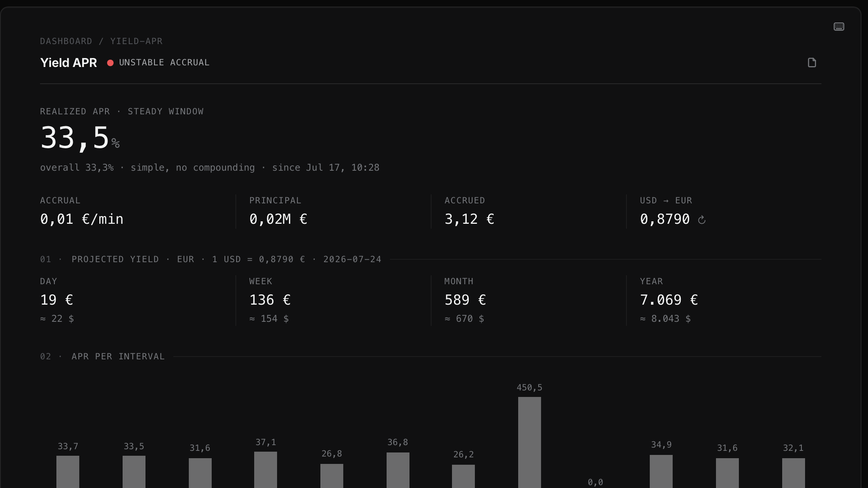
Task: Click the 7.069 € yearly yield
Action: tap(669, 300)
